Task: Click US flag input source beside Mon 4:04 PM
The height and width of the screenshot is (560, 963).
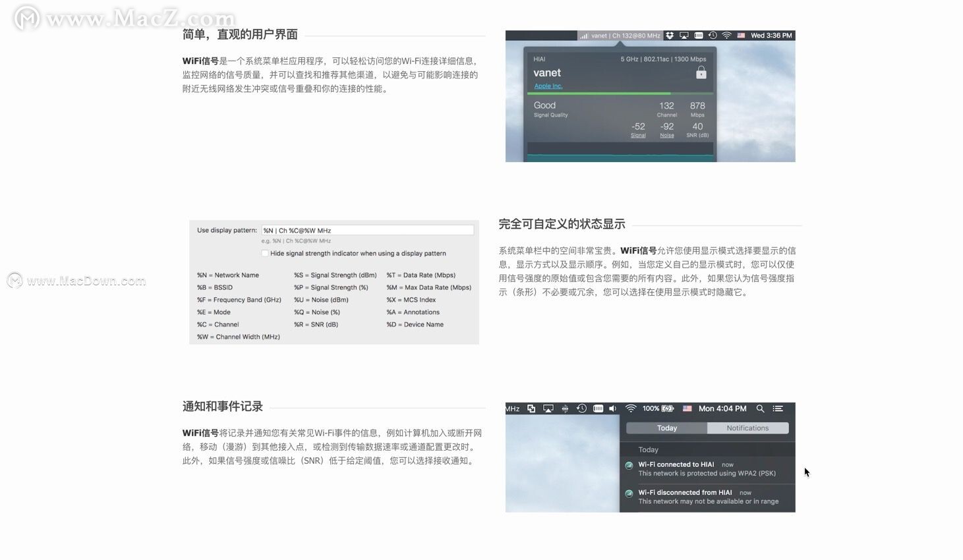Action: [x=687, y=409]
